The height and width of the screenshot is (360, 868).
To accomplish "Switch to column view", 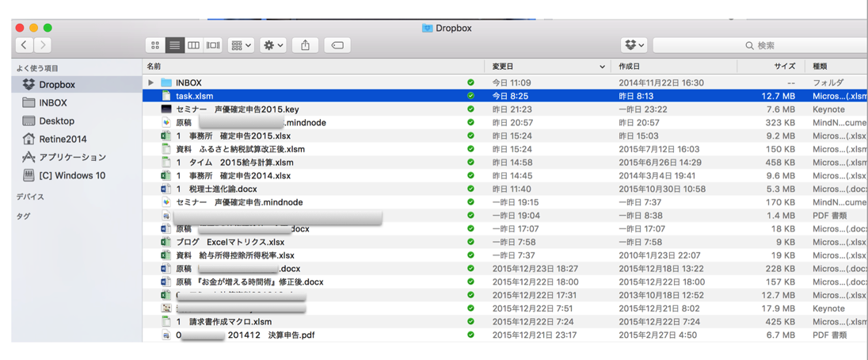I will click(194, 45).
